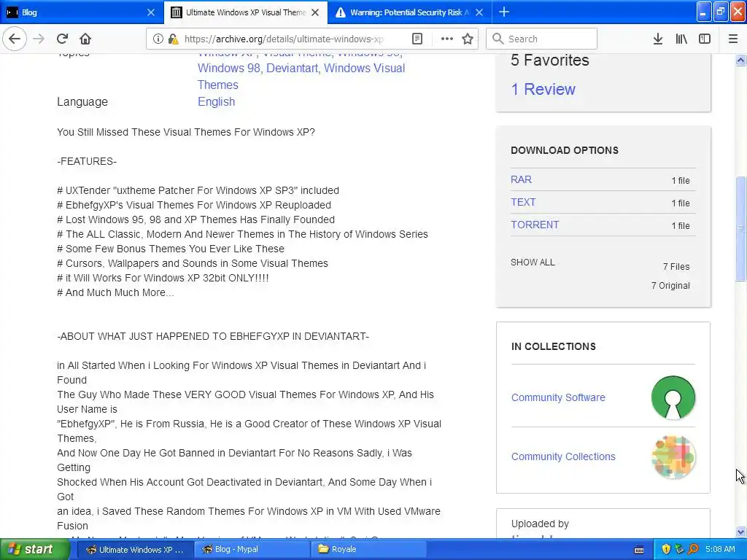Image resolution: width=747 pixels, height=560 pixels.
Task: Open page actions three-dots menu
Action: [x=446, y=39]
